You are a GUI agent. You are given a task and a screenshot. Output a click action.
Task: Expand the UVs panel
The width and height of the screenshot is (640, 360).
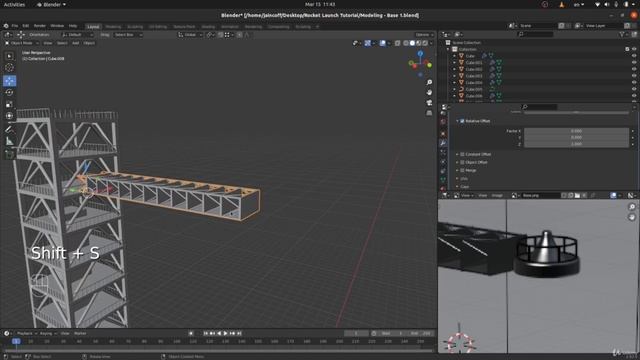tap(464, 179)
